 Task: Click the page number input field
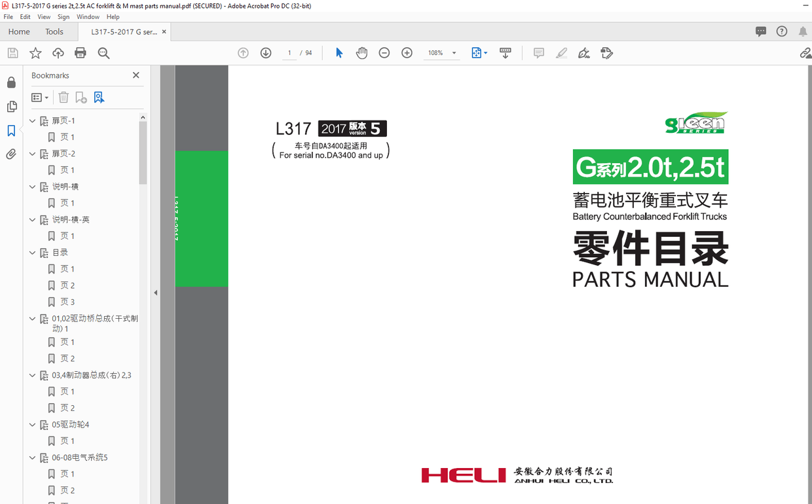pyautogui.click(x=289, y=53)
